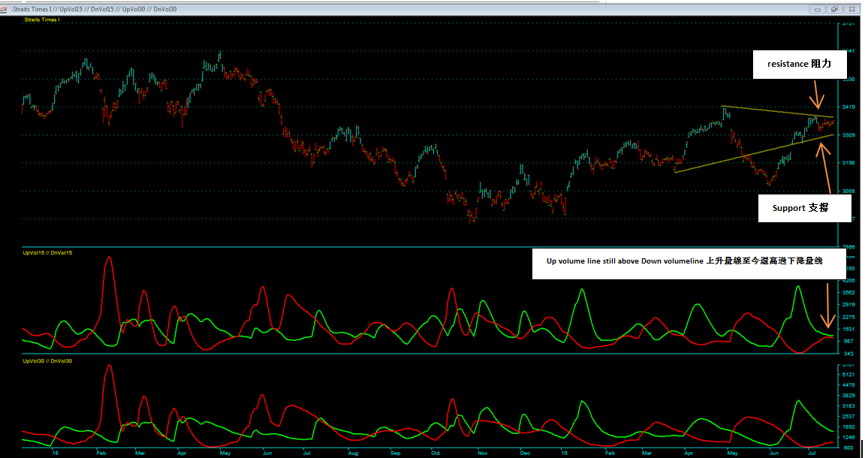Select the 'UpVol15 // DnVol15' pane label
868x458 pixels.
[47, 253]
